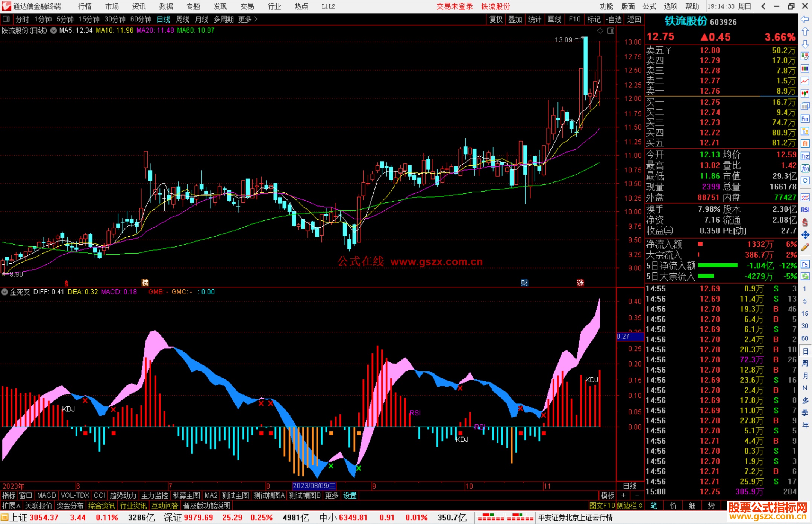The image size is (812, 524).
Task: Select the pencil drawing tool icon
Action: (805, 247)
